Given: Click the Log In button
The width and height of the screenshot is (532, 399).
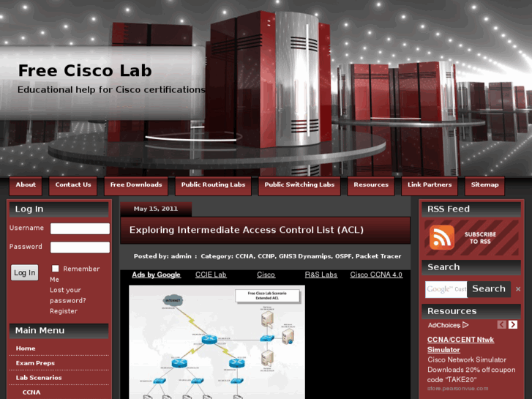Looking at the screenshot, I should (x=24, y=272).
